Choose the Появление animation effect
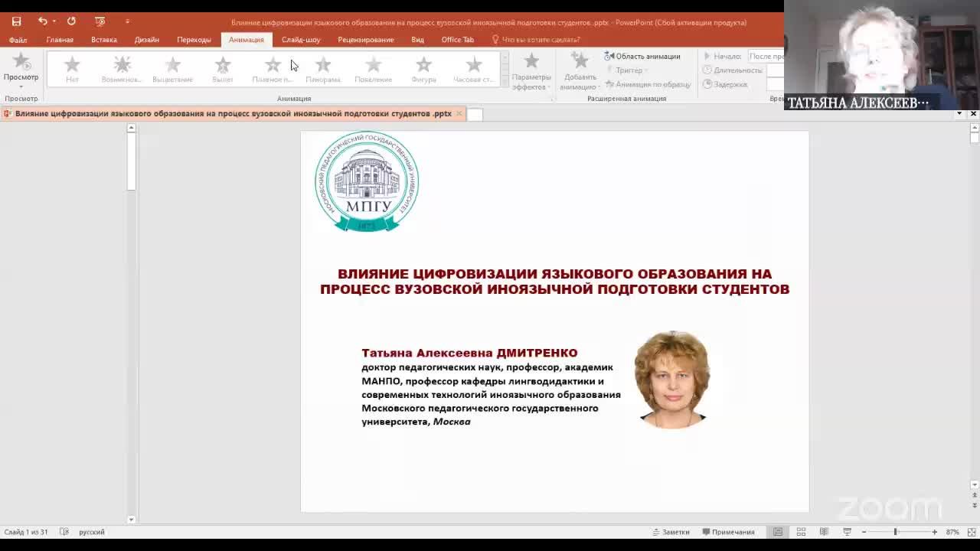Image resolution: width=980 pixels, height=551 pixels. tap(373, 69)
